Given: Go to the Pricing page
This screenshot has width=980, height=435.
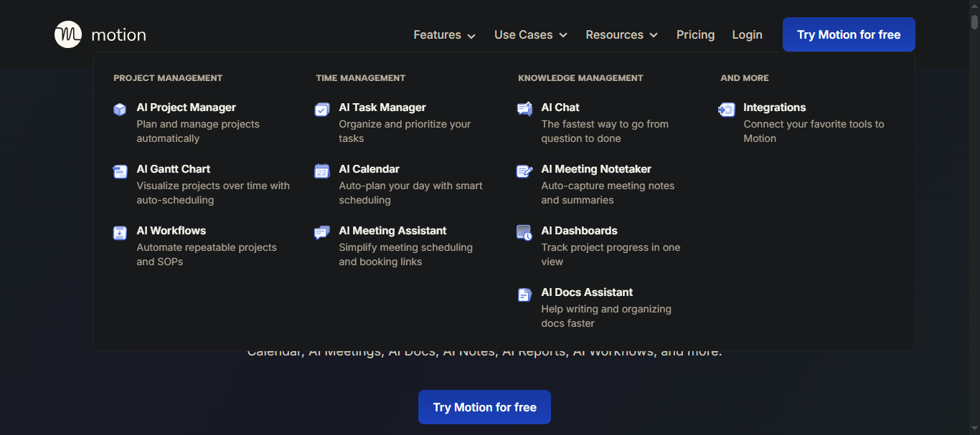Looking at the screenshot, I should pos(696,34).
